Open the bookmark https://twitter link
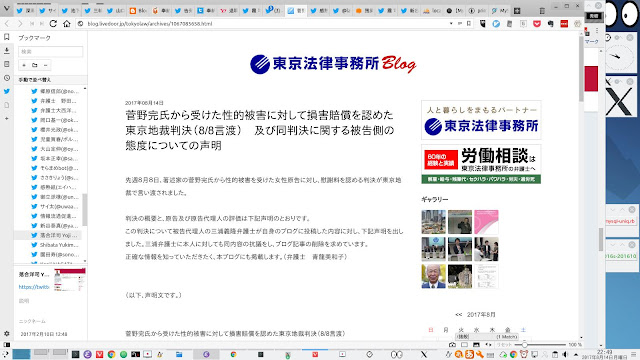The image size is (640, 360). [34, 287]
